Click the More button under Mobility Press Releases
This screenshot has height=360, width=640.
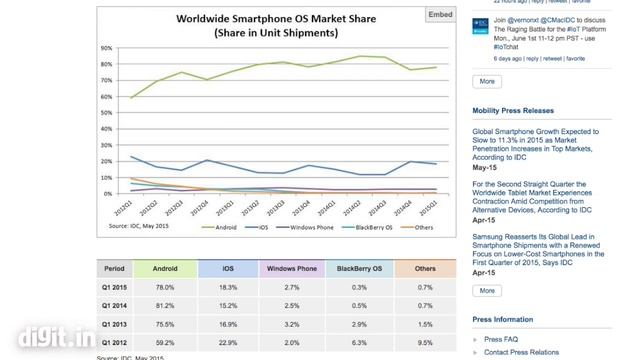(487, 291)
